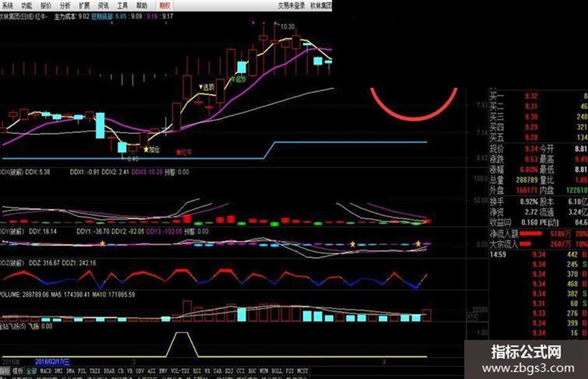Viewport: 588px width, 379px height.
Task: Click the 大宗流入 red bar
Action: pos(525,244)
